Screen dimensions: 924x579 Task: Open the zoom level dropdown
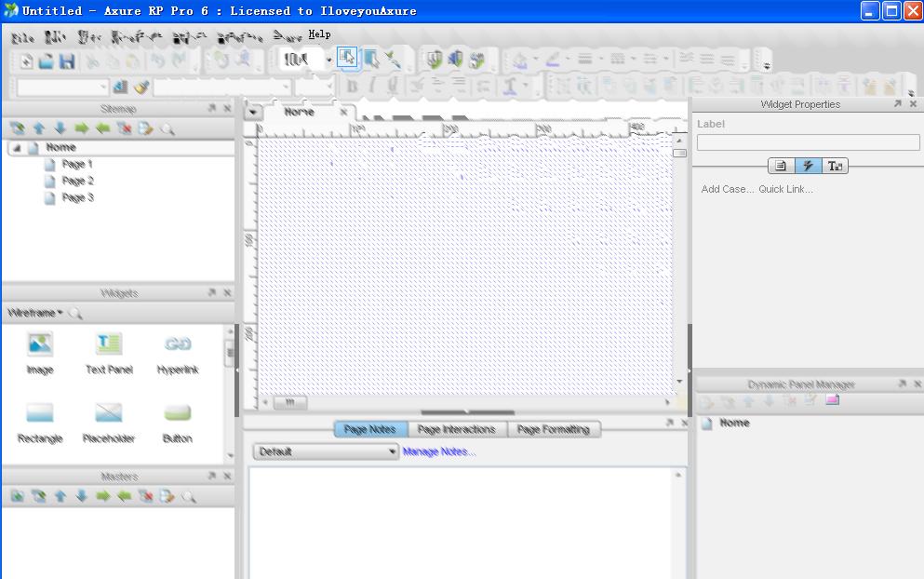(328, 60)
